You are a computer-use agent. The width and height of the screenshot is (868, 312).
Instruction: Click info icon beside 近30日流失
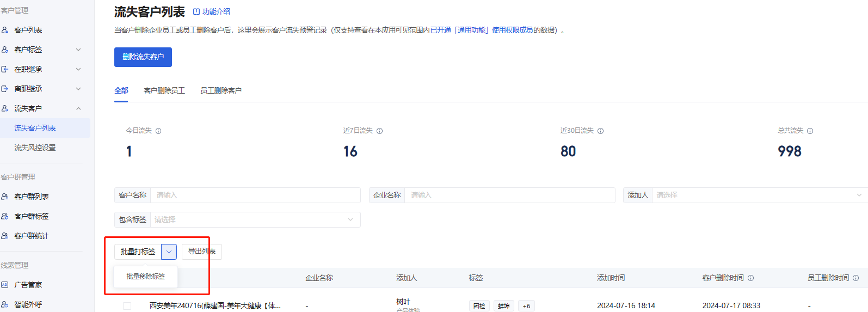[x=601, y=131]
